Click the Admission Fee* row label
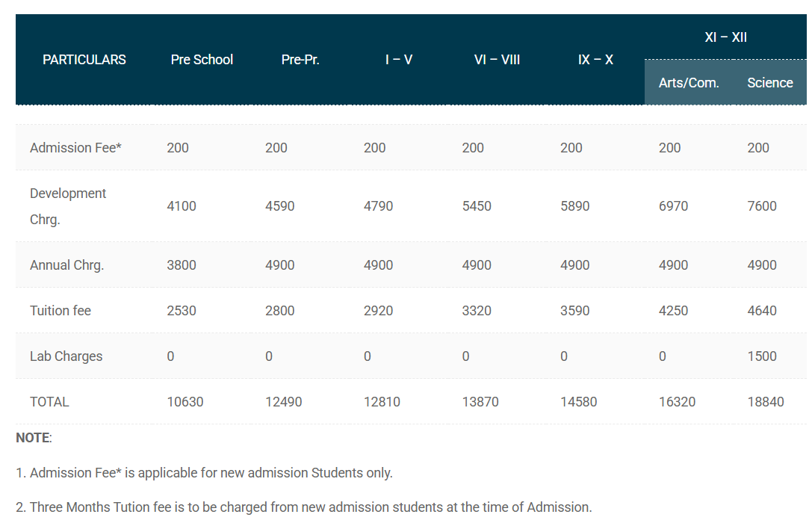812x532 pixels. tap(75, 147)
